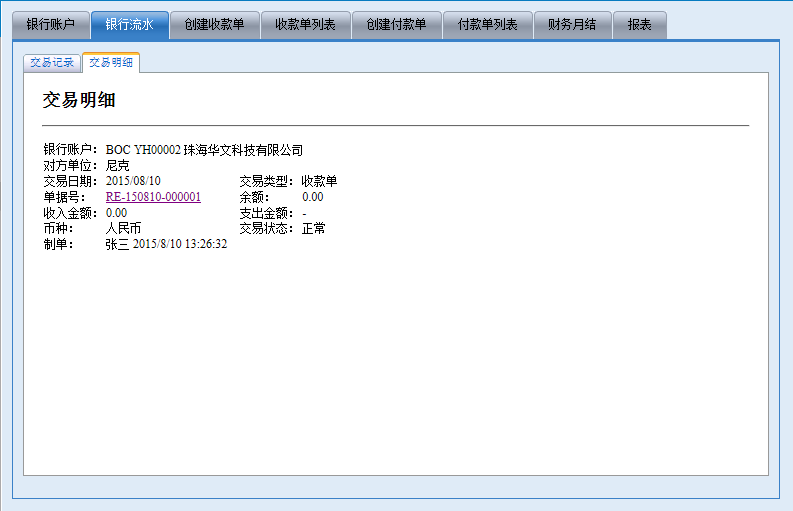Viewport: 793px width, 511px height.
Task: Switch to the 报表 tab
Action: pos(640,25)
